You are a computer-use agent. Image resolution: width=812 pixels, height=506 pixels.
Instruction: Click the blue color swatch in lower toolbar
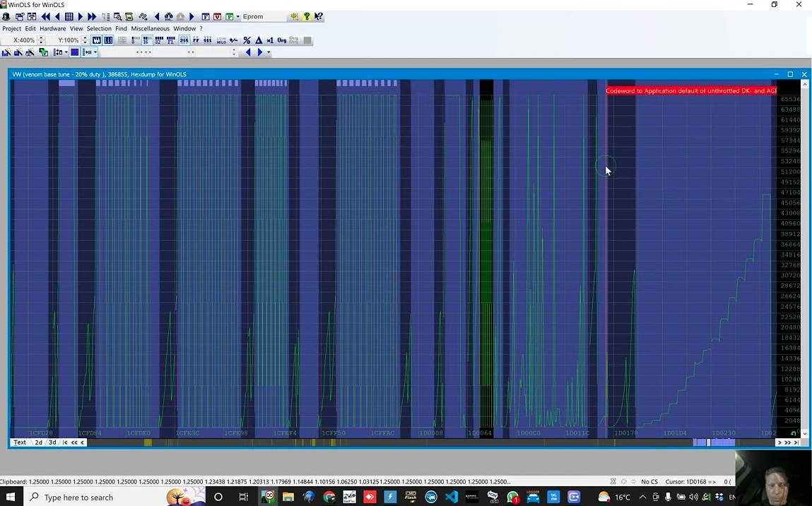74,52
